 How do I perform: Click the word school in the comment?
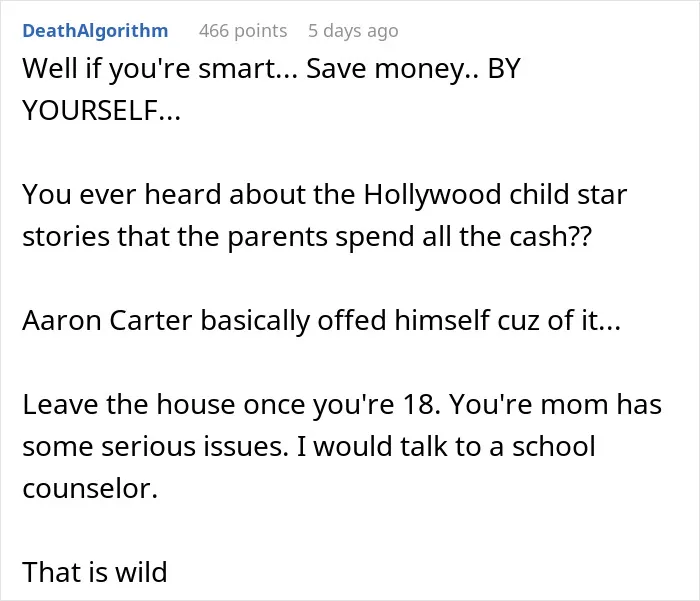tap(554, 447)
